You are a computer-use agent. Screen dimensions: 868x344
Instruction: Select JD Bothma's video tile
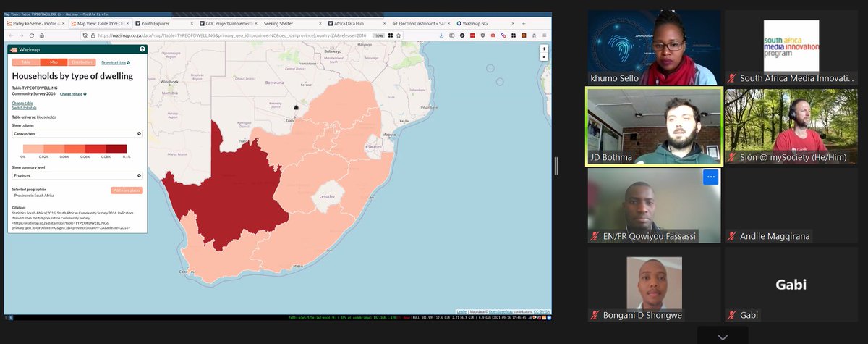click(x=654, y=127)
